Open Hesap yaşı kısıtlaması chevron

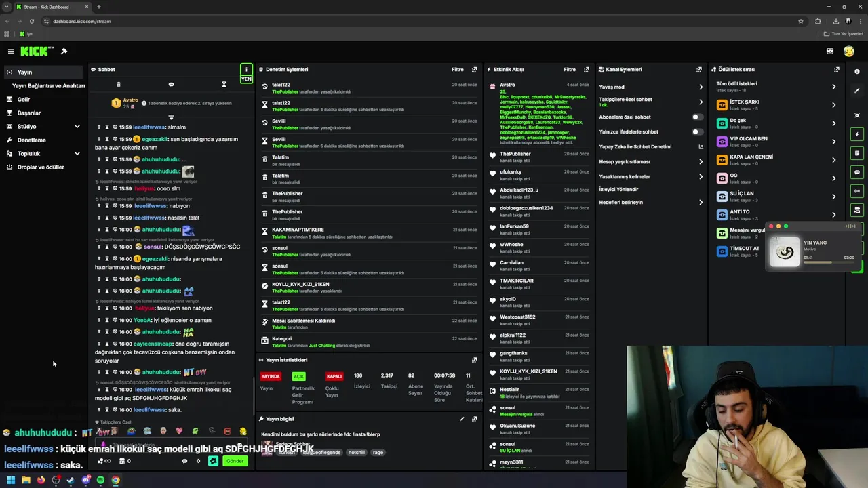701,161
